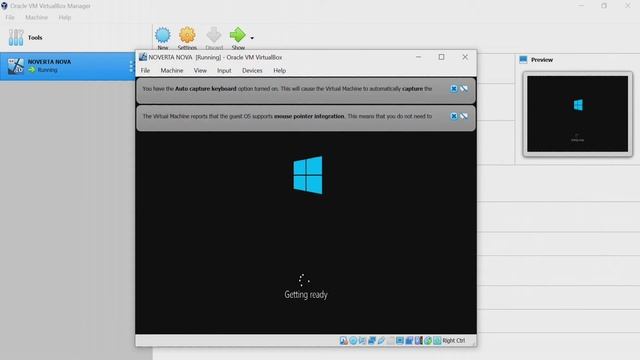The image size is (640, 360).
Task: Click the New machine icon in Manager toolbar
Action: pos(163,35)
